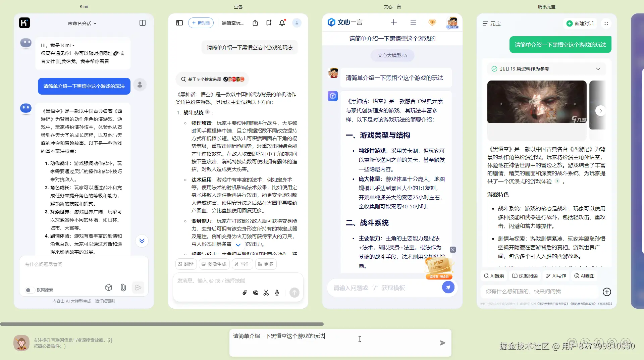The height and width of the screenshot is (360, 644).
Task: Focus Doubao 发消息 input field
Action: click(238, 280)
